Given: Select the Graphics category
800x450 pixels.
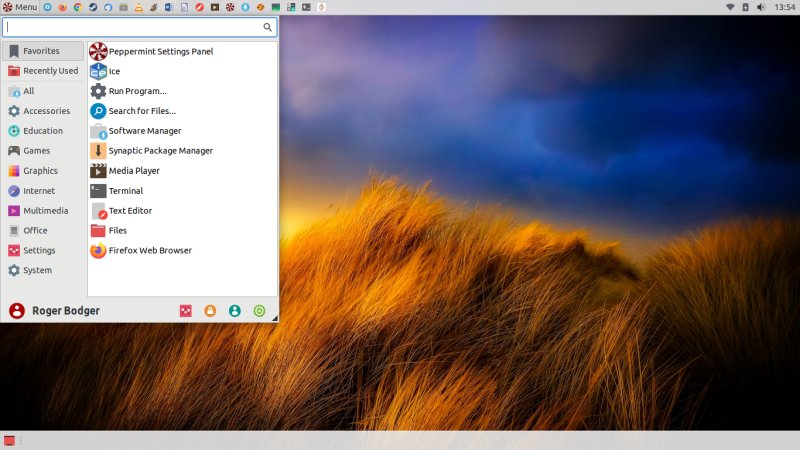Looking at the screenshot, I should click(40, 171).
